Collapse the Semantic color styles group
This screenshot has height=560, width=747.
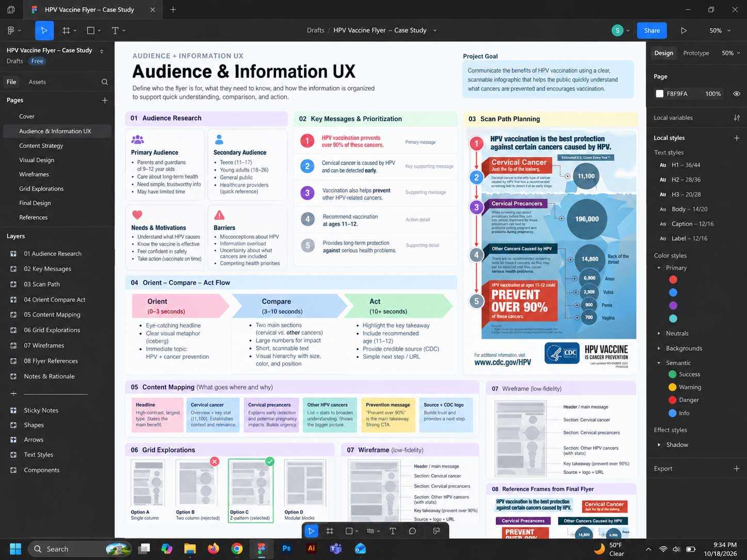tap(659, 363)
